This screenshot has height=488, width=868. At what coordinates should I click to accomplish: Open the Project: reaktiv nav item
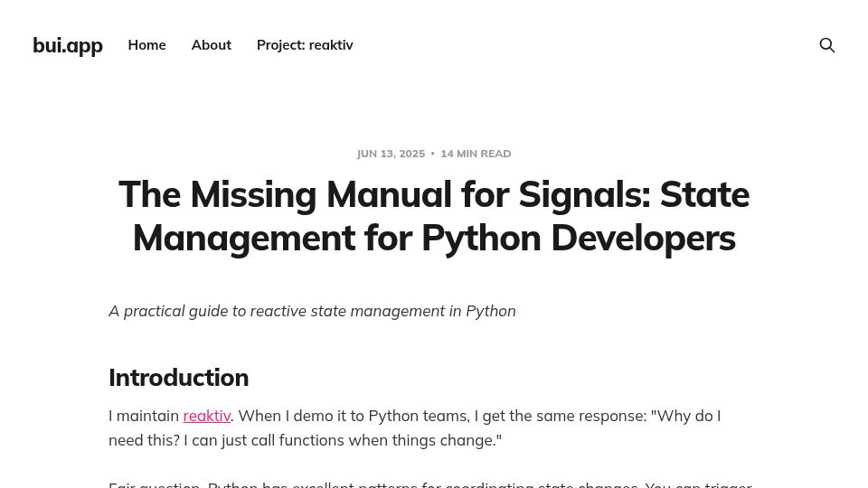(305, 45)
